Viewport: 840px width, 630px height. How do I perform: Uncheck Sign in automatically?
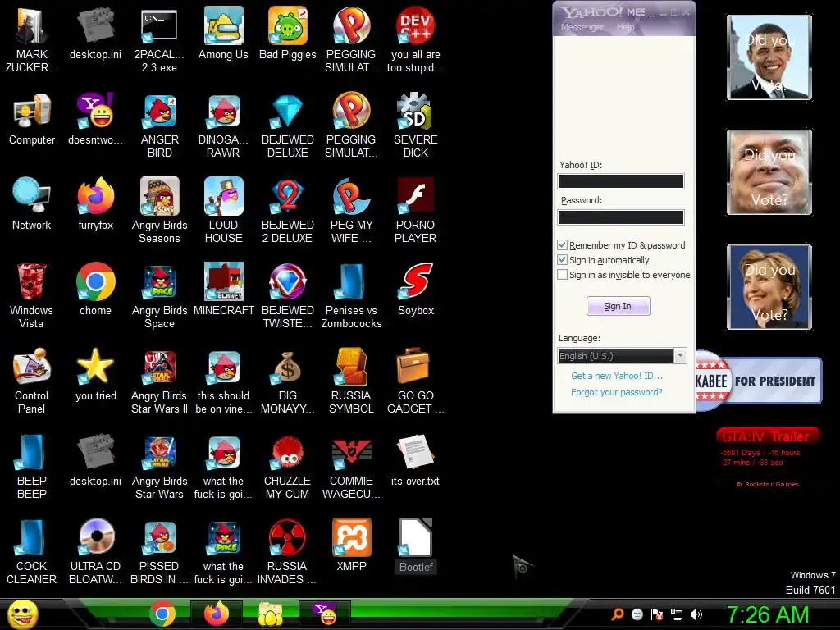click(563, 260)
